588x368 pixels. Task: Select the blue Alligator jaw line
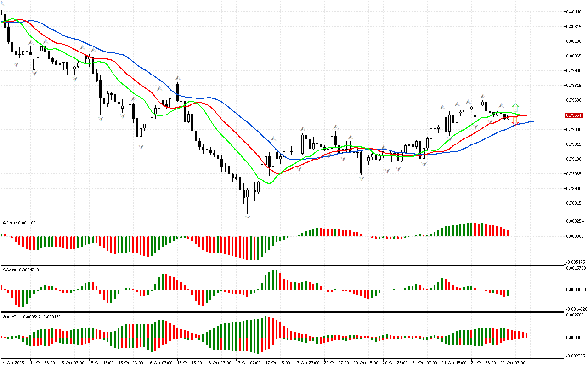click(138, 66)
